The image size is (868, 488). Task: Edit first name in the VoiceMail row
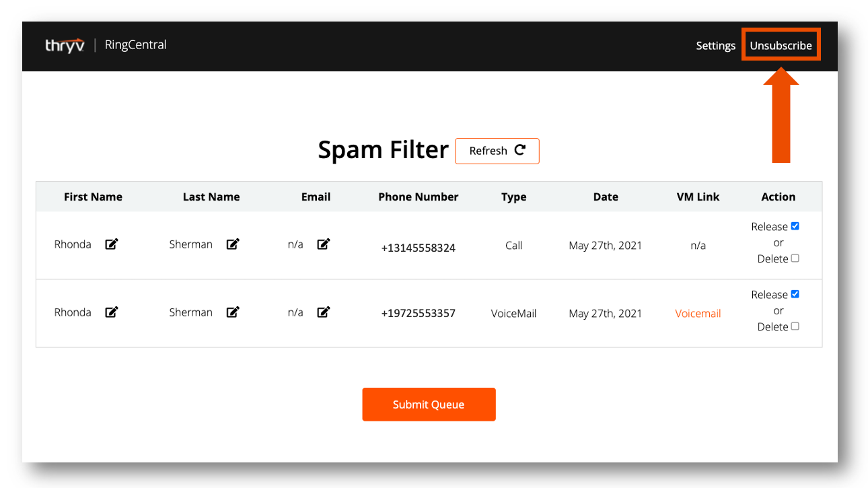click(x=112, y=312)
